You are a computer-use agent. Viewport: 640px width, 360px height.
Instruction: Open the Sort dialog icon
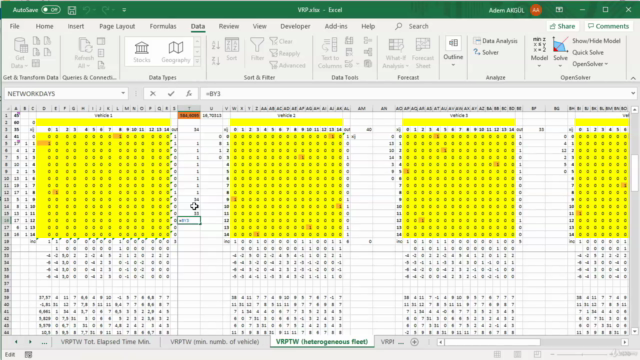[232, 49]
